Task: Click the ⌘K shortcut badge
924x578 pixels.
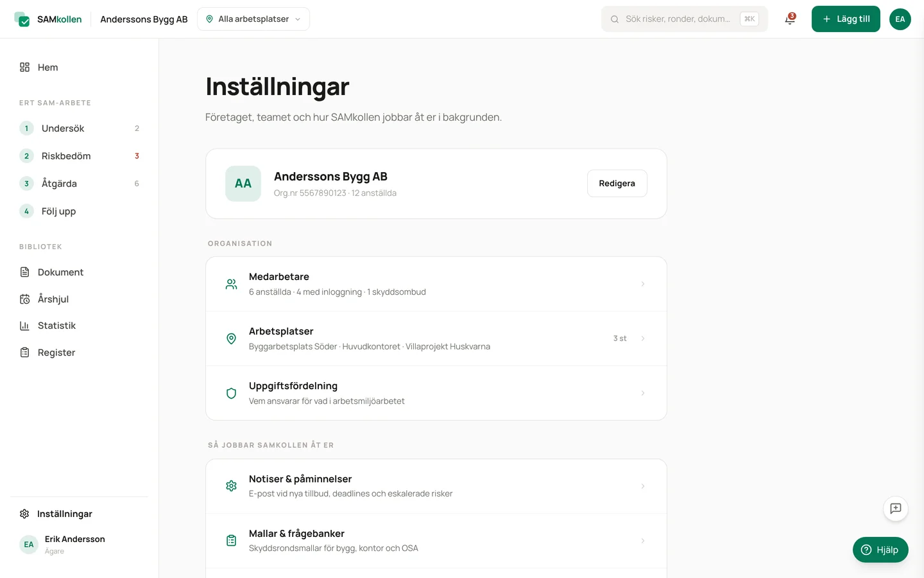Action: pyautogui.click(x=749, y=19)
